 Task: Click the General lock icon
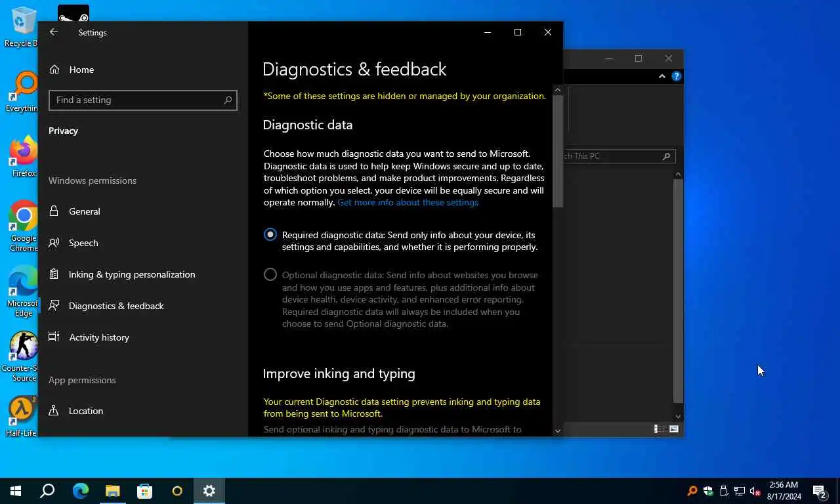point(54,211)
